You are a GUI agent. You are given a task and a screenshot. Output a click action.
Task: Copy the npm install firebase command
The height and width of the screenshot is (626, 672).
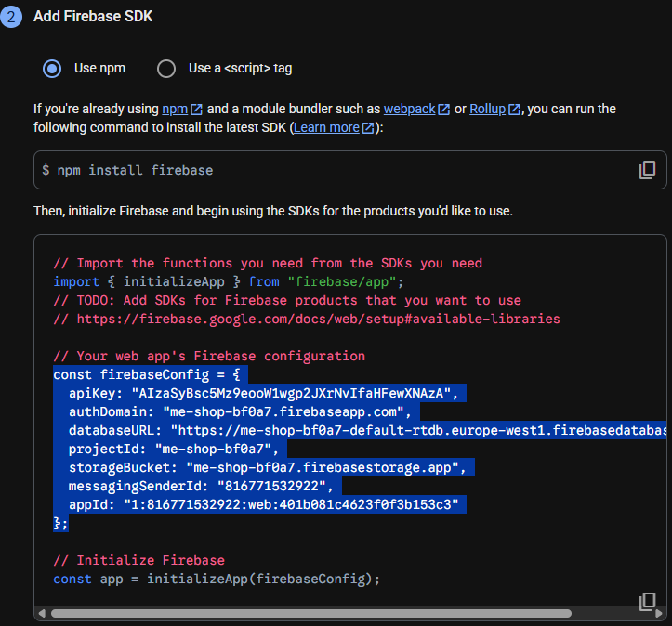pyautogui.click(x=647, y=170)
